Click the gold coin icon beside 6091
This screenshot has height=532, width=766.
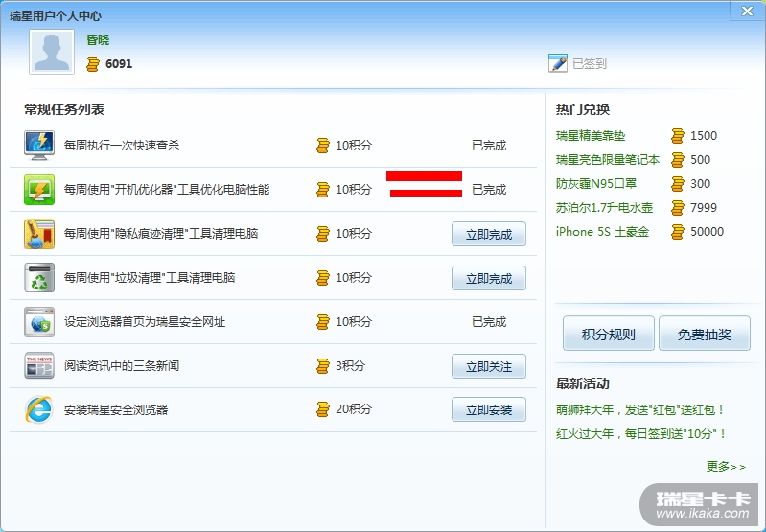tap(93, 64)
